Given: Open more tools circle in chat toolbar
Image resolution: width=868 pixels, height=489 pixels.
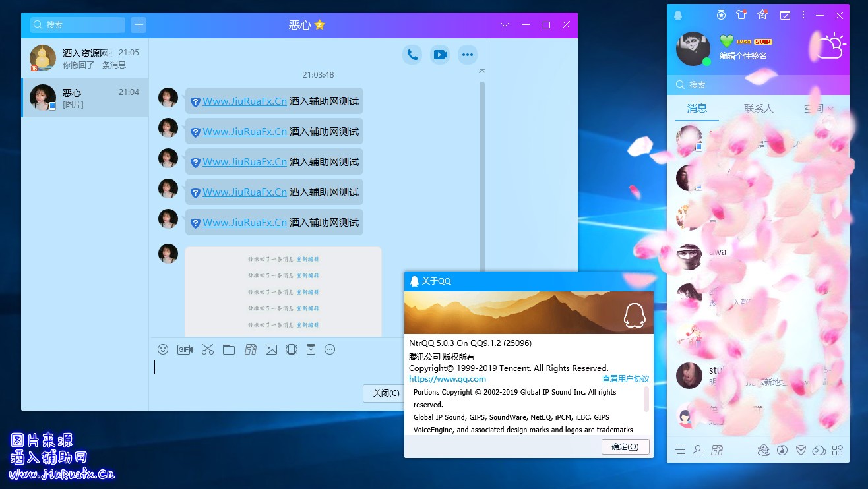Looking at the screenshot, I should (x=330, y=349).
